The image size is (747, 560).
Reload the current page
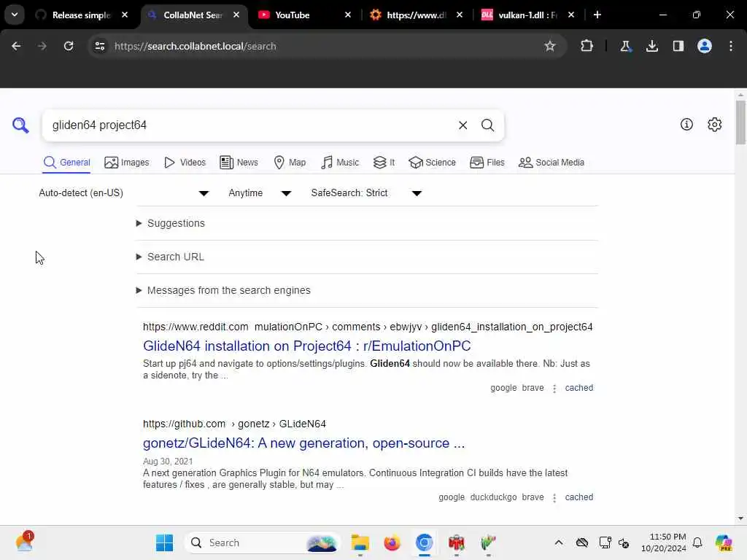[x=69, y=46]
